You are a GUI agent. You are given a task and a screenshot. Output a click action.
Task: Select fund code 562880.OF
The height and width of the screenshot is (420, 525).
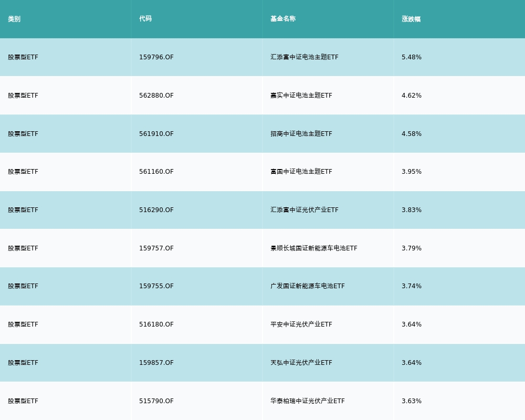click(x=156, y=96)
